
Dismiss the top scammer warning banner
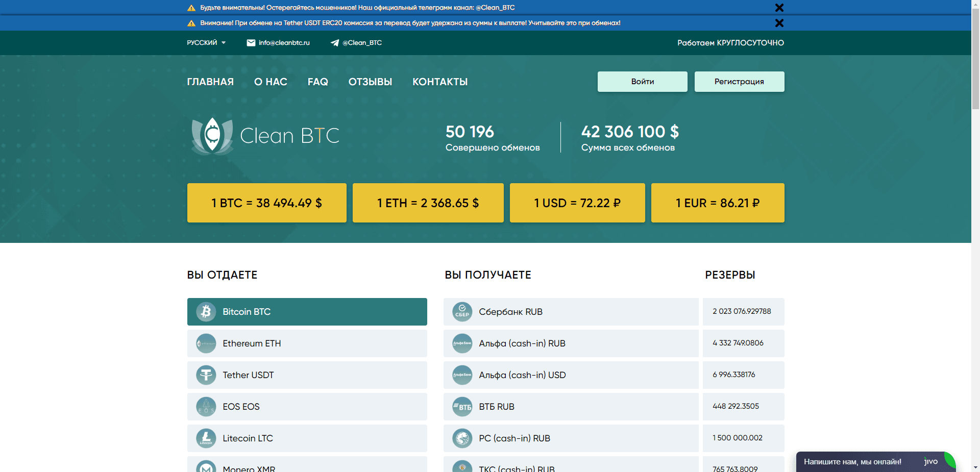[x=779, y=8]
